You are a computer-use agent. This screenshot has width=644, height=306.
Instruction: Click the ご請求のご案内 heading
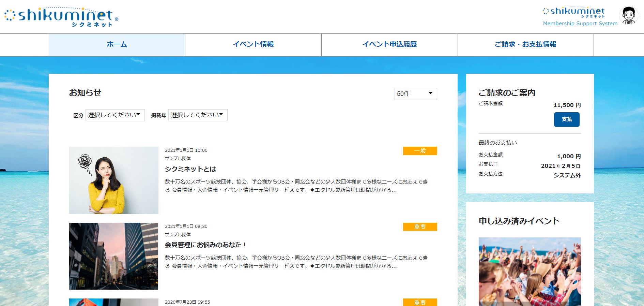point(507,93)
